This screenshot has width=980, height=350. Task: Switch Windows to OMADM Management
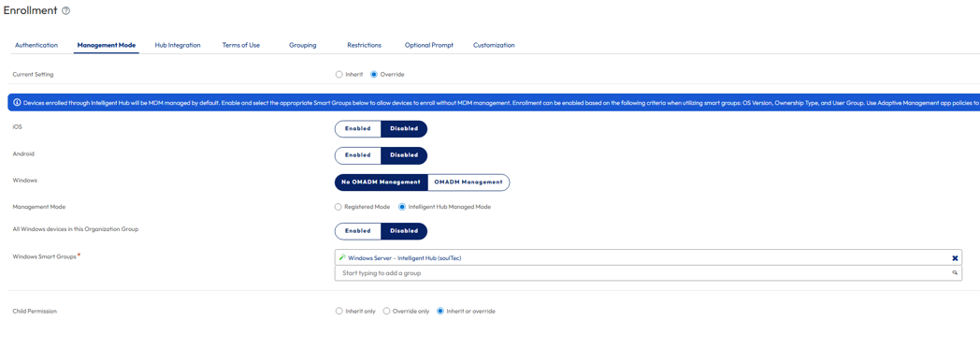point(468,182)
